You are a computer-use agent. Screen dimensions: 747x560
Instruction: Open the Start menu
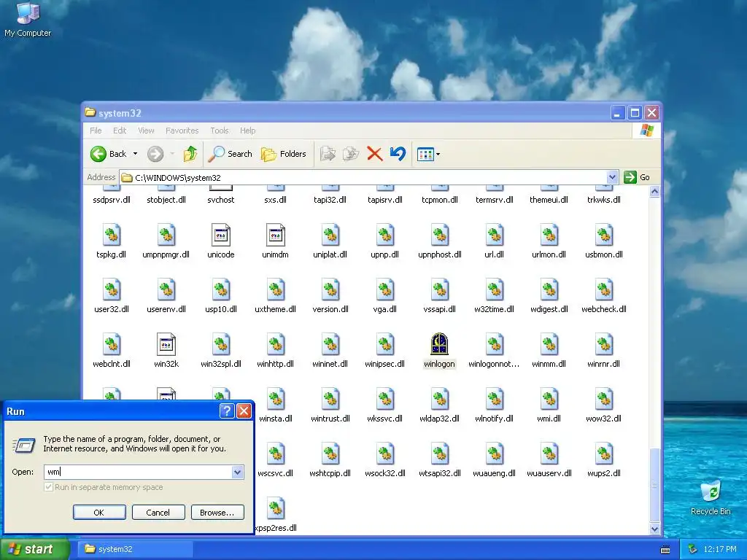(x=34, y=549)
